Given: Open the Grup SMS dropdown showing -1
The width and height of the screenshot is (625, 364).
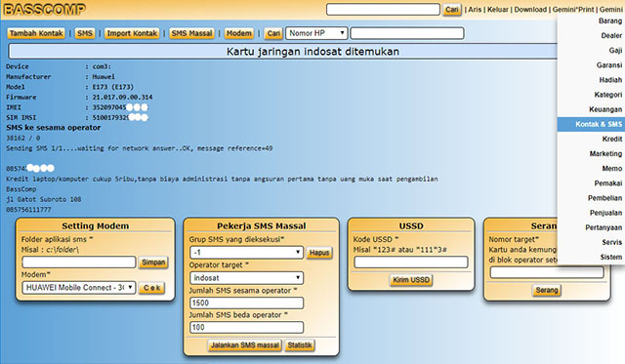Looking at the screenshot, I should (x=246, y=253).
